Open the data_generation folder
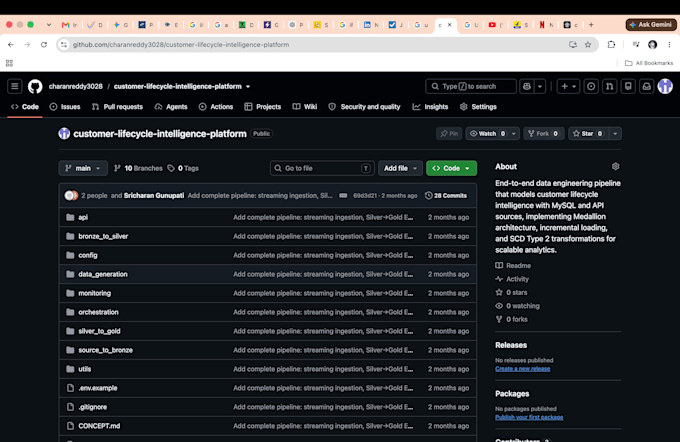The image size is (680, 442). click(103, 274)
